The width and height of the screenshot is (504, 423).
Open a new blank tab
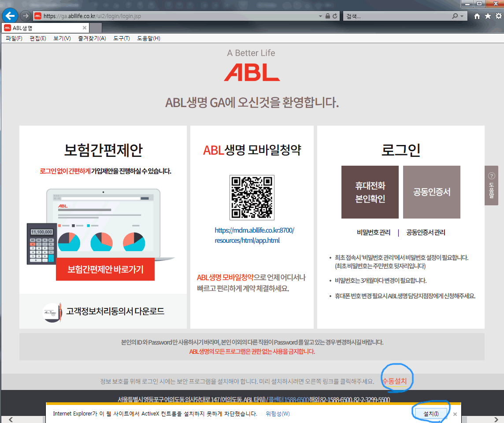point(96,28)
